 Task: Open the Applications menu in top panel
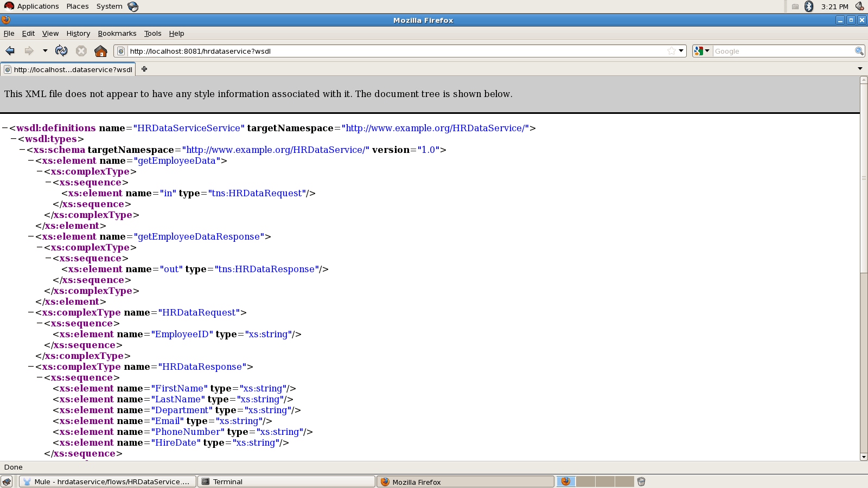pos(31,6)
